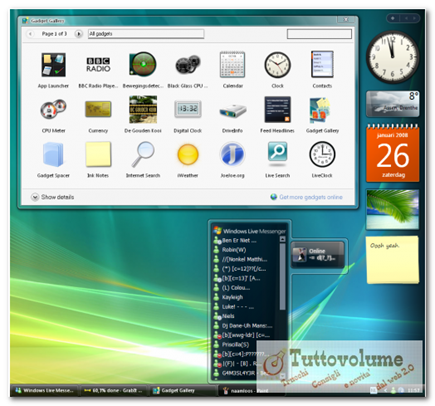Select the Gadget Spacer gadget
This screenshot has height=406, width=435.
pos(53,154)
